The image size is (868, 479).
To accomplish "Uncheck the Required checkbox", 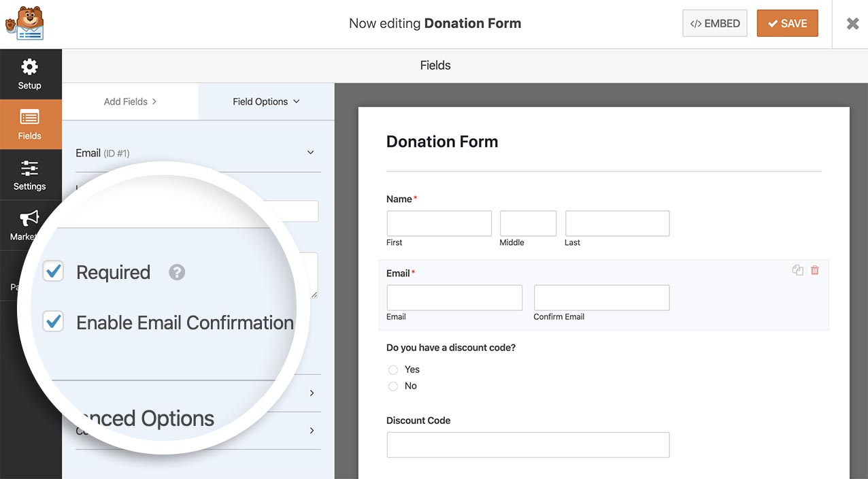I will click(53, 271).
